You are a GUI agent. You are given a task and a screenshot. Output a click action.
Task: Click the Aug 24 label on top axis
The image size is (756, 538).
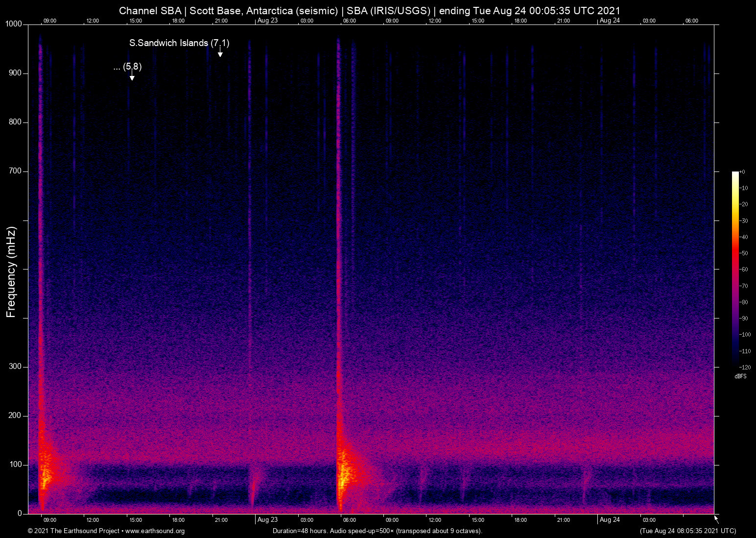609,21
